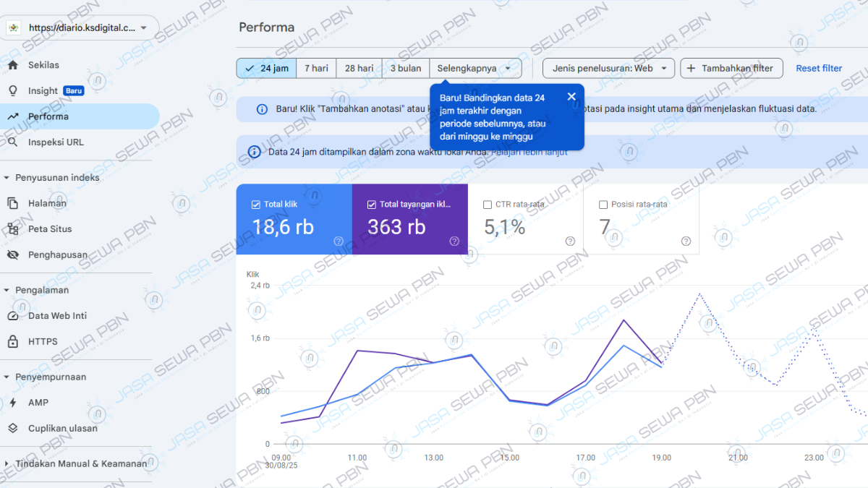Click the Reset filter link
The image size is (868, 488).
819,69
